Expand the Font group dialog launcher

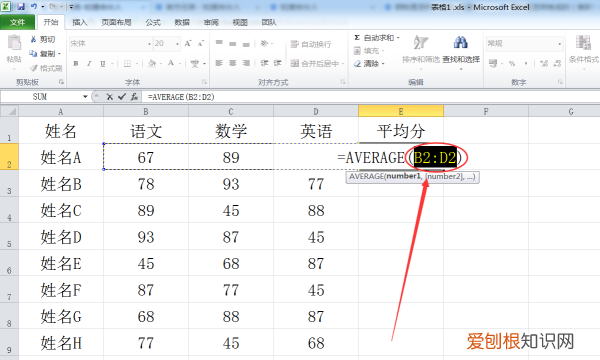(x=204, y=82)
